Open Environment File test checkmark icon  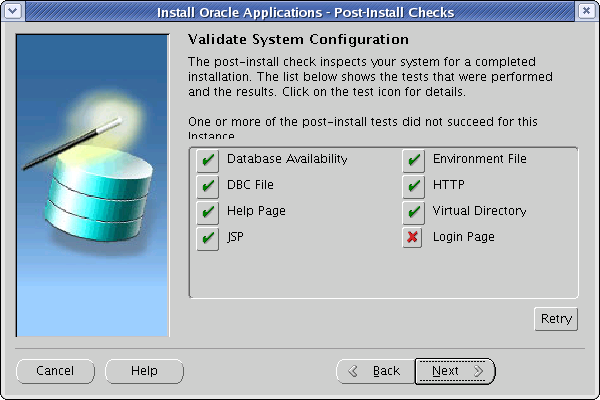click(x=414, y=160)
